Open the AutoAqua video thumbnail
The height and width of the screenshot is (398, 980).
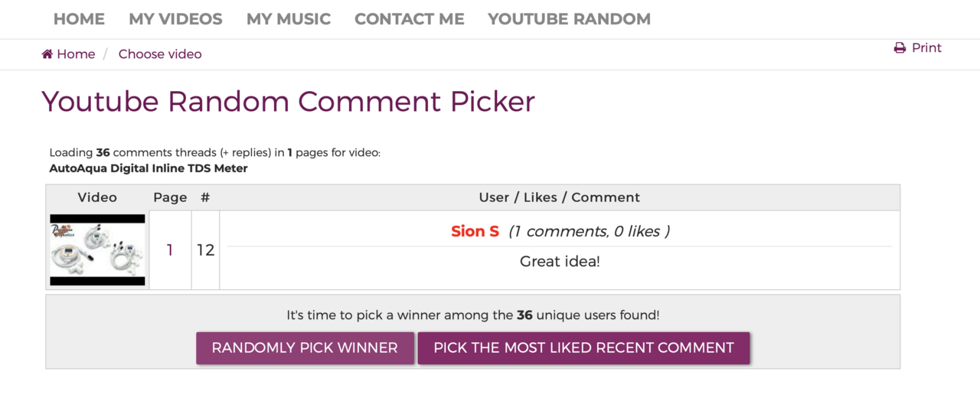coord(97,250)
